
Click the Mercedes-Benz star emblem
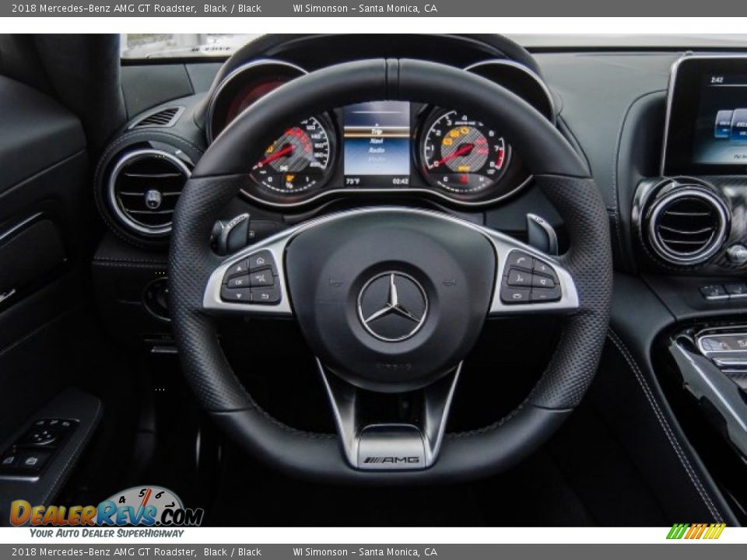[392, 306]
